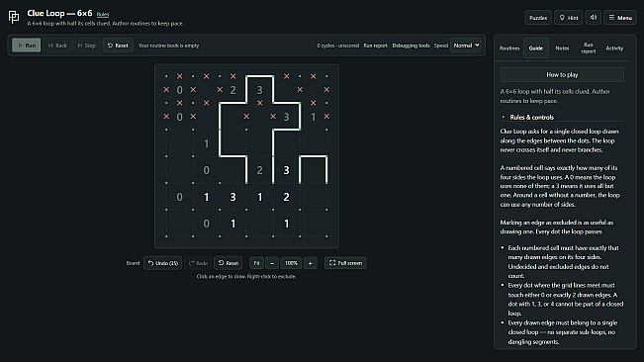Viewport: 644px width, 362px height.
Task: Click the hint text "Click an edge to draw"
Action: [x=221, y=276]
